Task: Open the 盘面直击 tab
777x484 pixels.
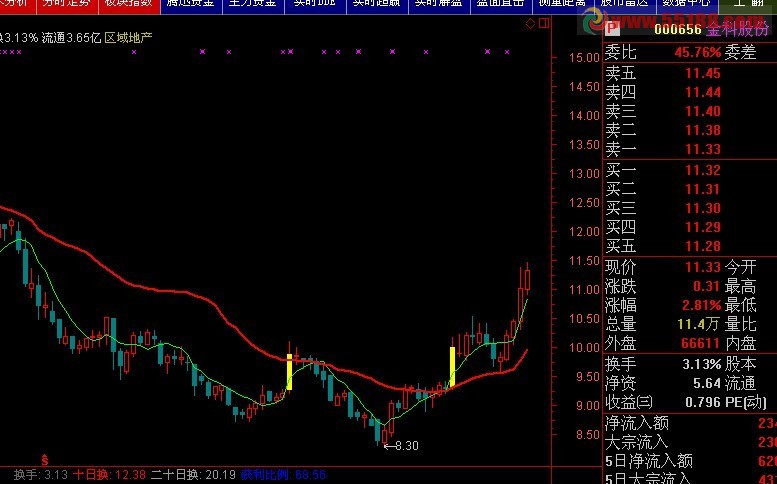Action: coord(500,4)
